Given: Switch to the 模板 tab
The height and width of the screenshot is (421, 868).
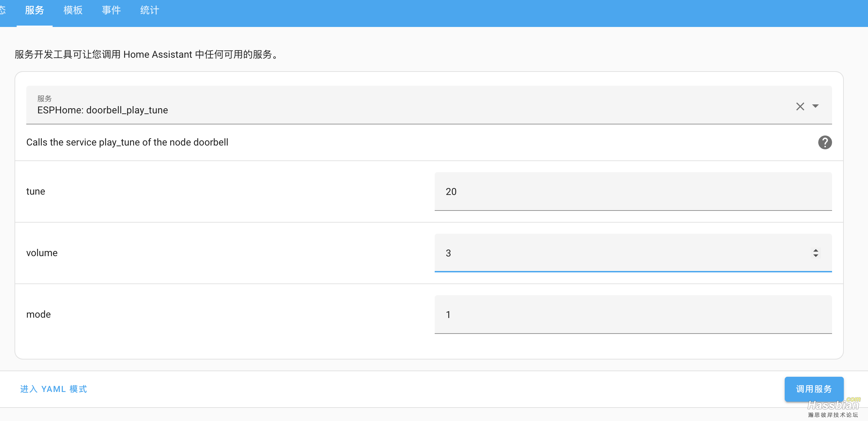Looking at the screenshot, I should click(73, 10).
